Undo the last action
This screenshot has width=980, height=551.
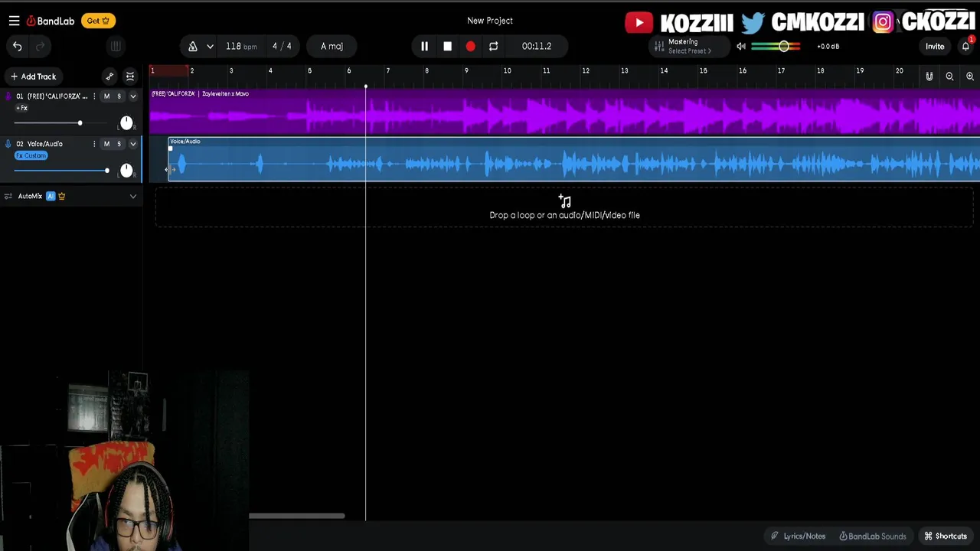click(17, 46)
